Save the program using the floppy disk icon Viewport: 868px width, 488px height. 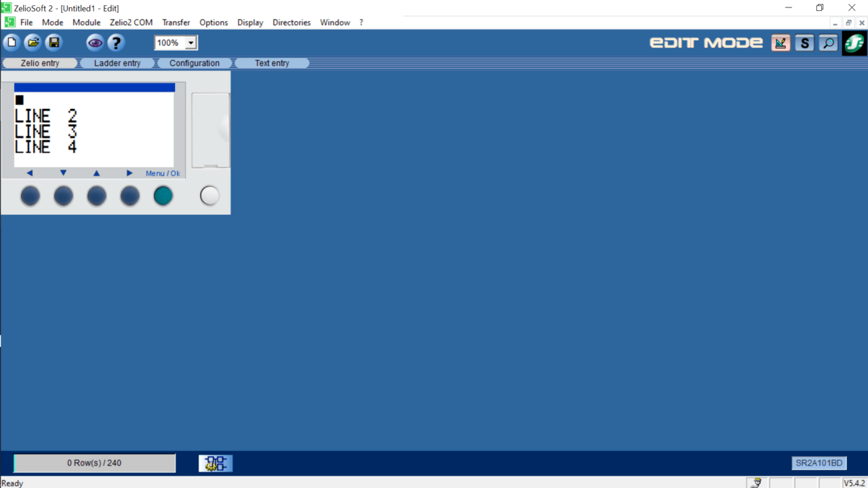point(54,43)
